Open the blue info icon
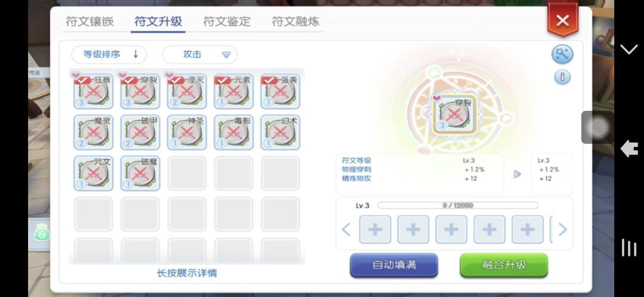The width and height of the screenshot is (644, 297). point(562,77)
